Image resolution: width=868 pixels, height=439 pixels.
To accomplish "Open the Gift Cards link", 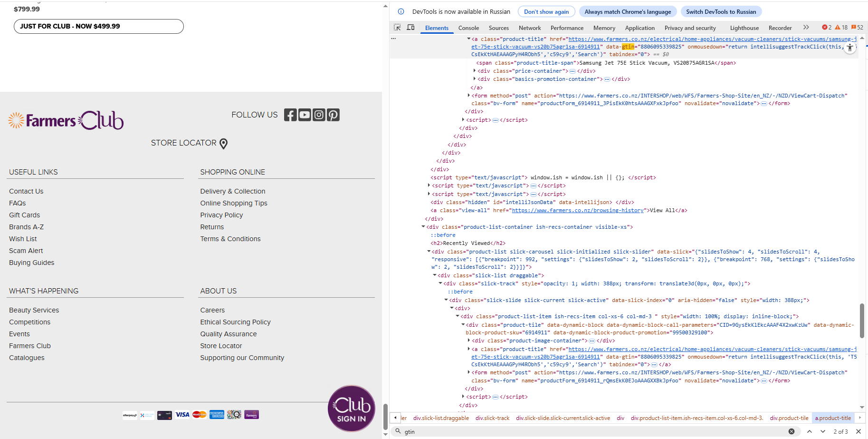I will (25, 215).
